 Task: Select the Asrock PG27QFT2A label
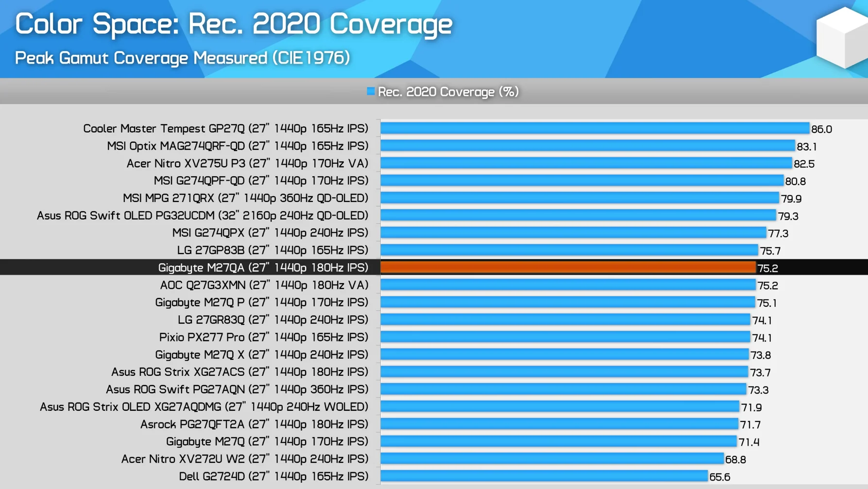click(x=255, y=424)
